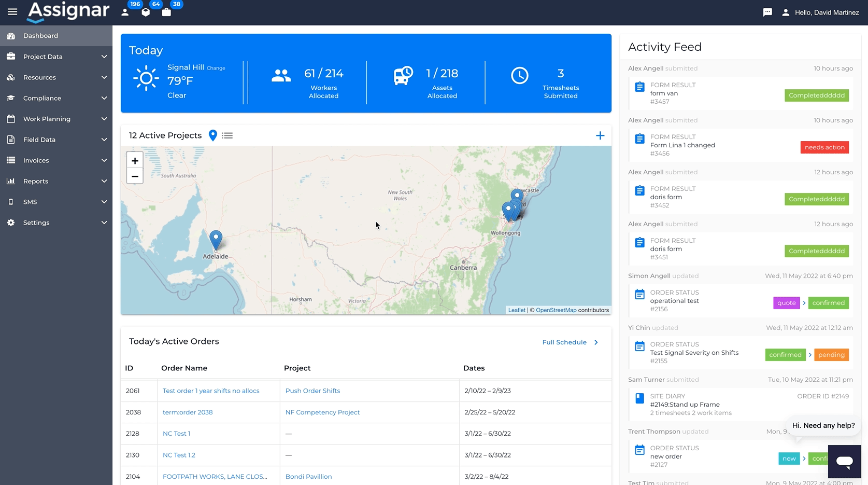Click the sunny weather icon
868x485 pixels.
146,78
